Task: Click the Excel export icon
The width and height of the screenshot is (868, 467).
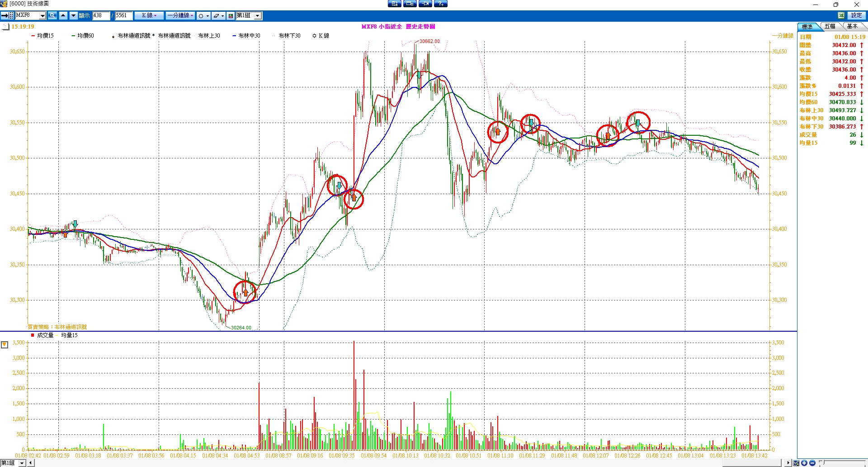Action: [x=841, y=15]
